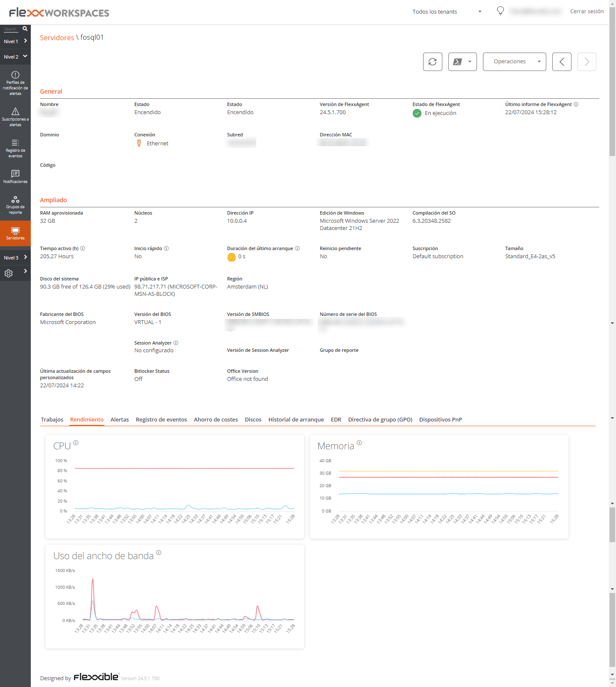The width and height of the screenshot is (616, 687).
Task: Click info icon next to Memoria chart title
Action: tap(359, 443)
